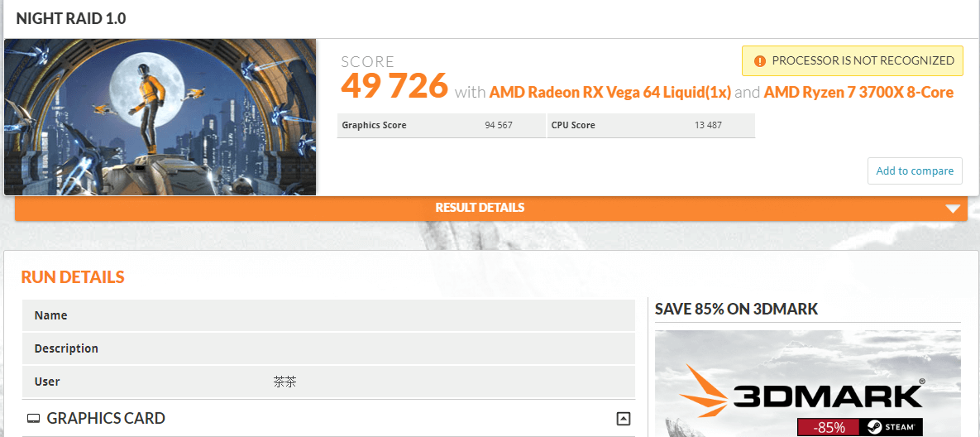Click the Night Raid astronaut thumbnail image
The height and width of the screenshot is (437, 980).
(x=160, y=117)
